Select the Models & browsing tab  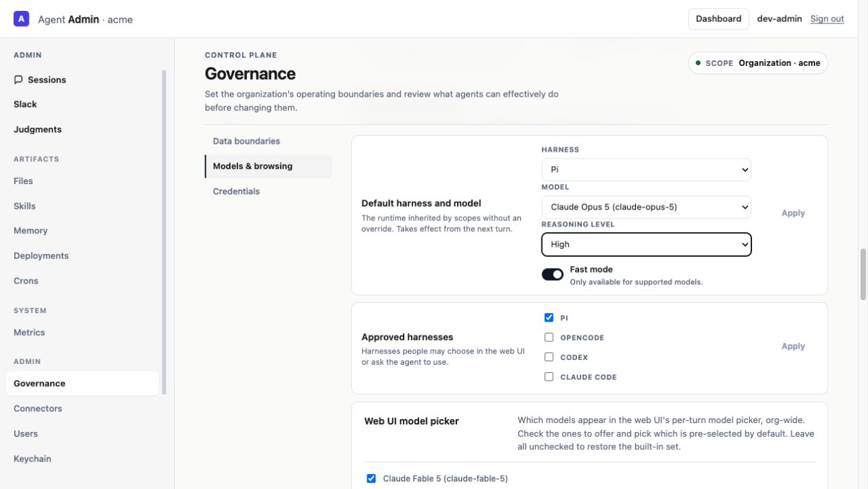[x=268, y=166]
